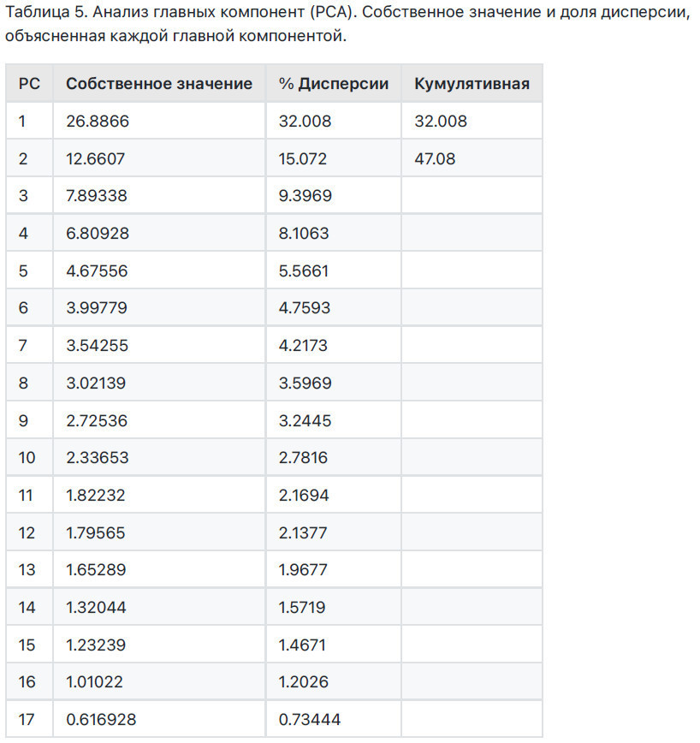Select the eigenvalue cell 26.8866

98,122
